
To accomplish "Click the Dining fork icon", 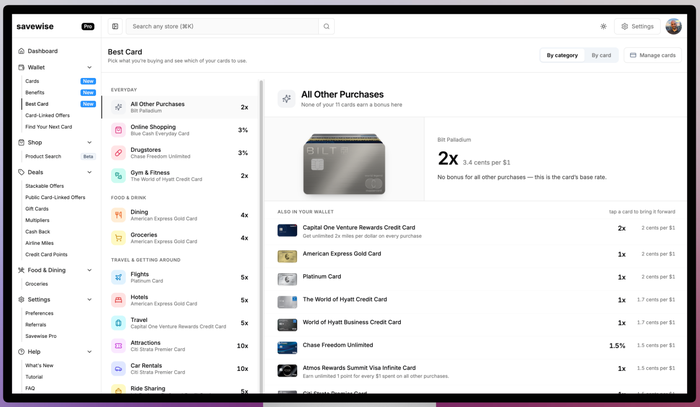I will [118, 215].
